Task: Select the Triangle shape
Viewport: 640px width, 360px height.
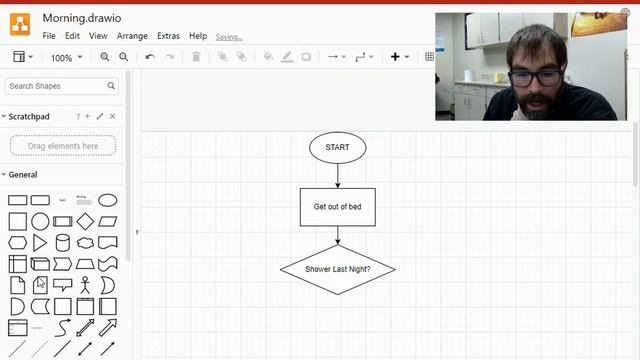Action: pos(40,243)
